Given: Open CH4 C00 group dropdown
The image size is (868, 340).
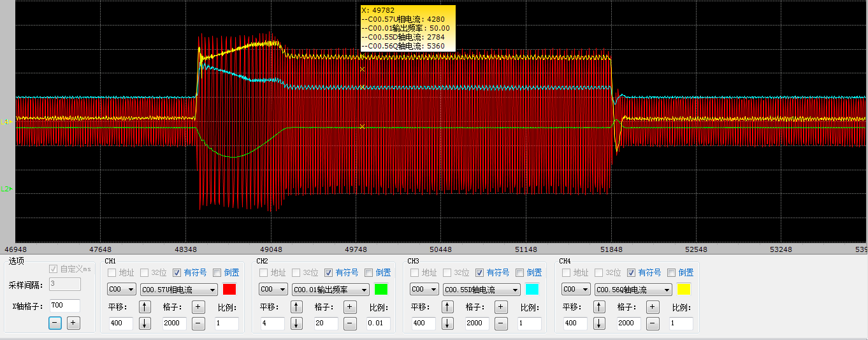Looking at the screenshot, I should pos(576,290).
